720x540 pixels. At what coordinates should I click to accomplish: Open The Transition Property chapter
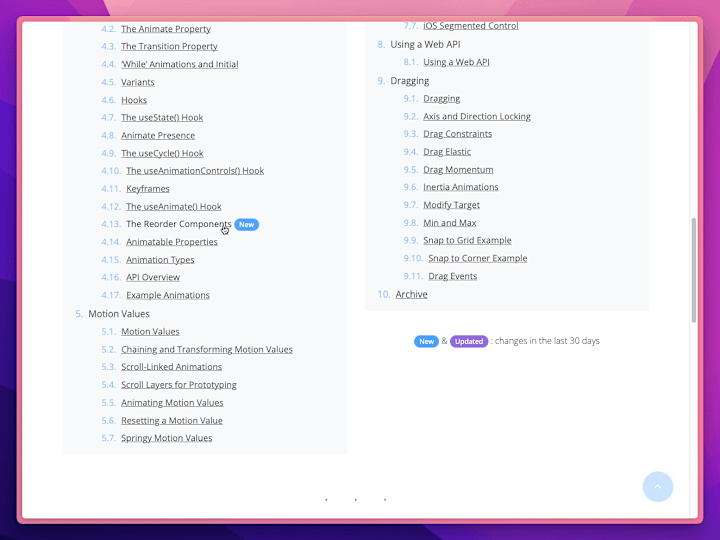169,46
